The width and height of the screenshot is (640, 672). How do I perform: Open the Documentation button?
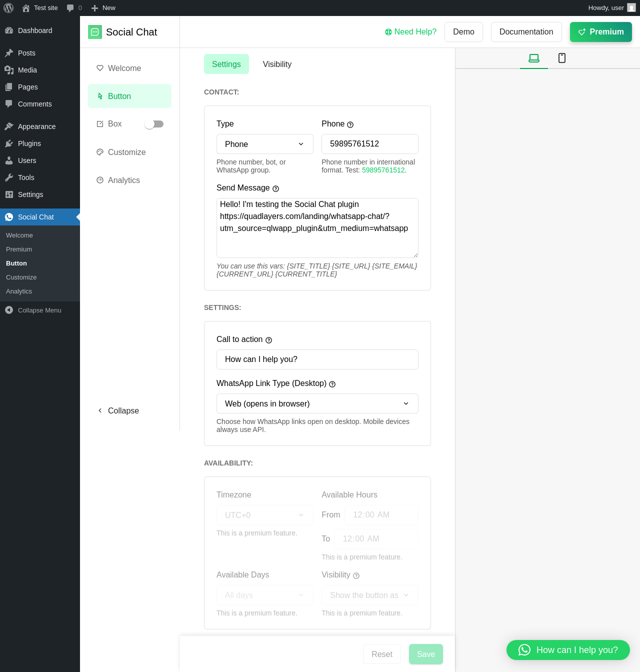pyautogui.click(x=526, y=32)
